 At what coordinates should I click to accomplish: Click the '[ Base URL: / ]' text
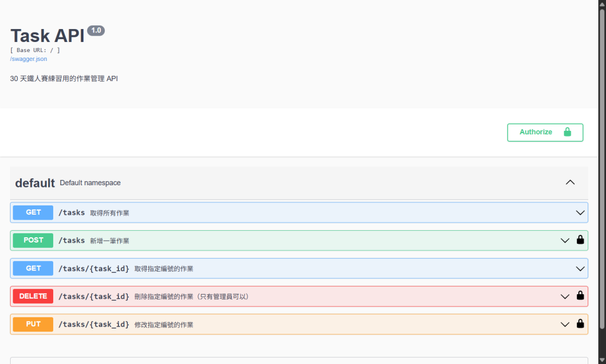click(35, 50)
